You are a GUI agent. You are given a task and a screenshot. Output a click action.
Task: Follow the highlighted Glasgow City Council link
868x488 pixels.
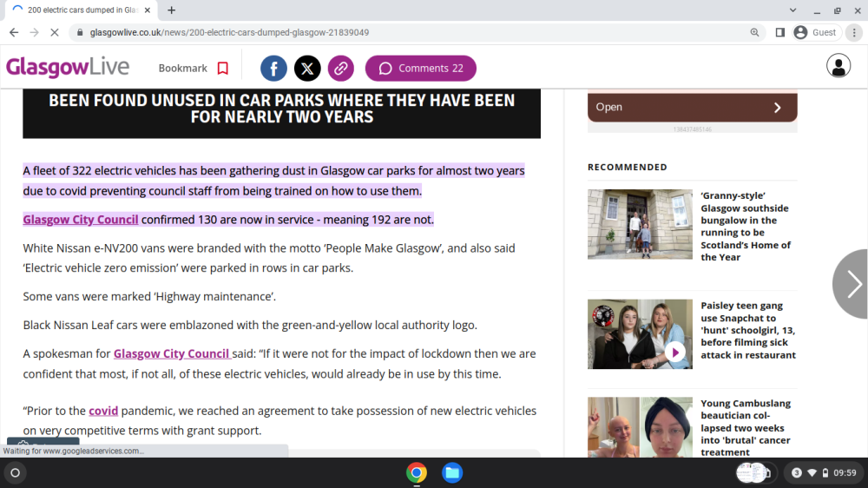81,220
